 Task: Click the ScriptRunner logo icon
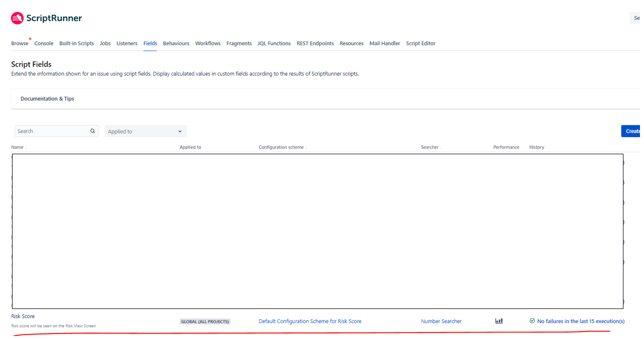(17, 19)
